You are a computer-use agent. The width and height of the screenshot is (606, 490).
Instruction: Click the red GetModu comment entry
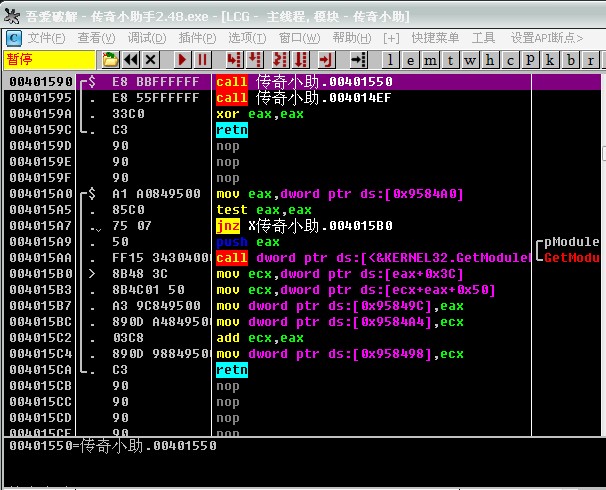pos(571,258)
